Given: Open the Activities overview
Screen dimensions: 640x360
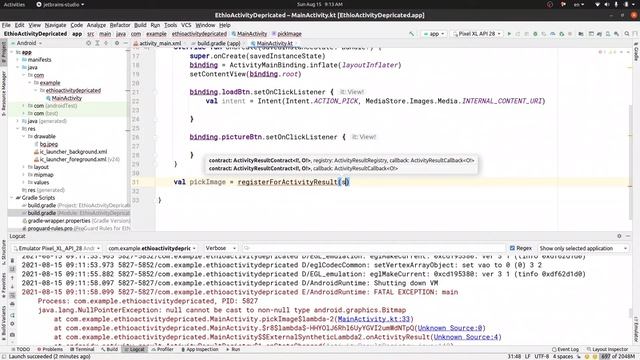Looking at the screenshot, I should point(14,4).
